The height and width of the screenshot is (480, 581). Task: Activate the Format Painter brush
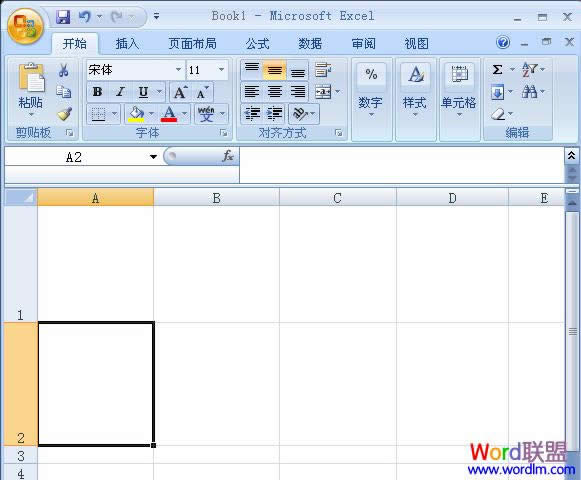[64, 113]
